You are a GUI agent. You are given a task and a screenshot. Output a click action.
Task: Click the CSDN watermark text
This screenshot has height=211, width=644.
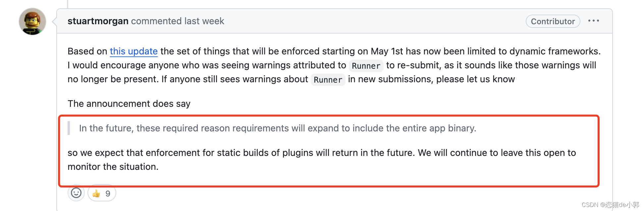(x=610, y=205)
